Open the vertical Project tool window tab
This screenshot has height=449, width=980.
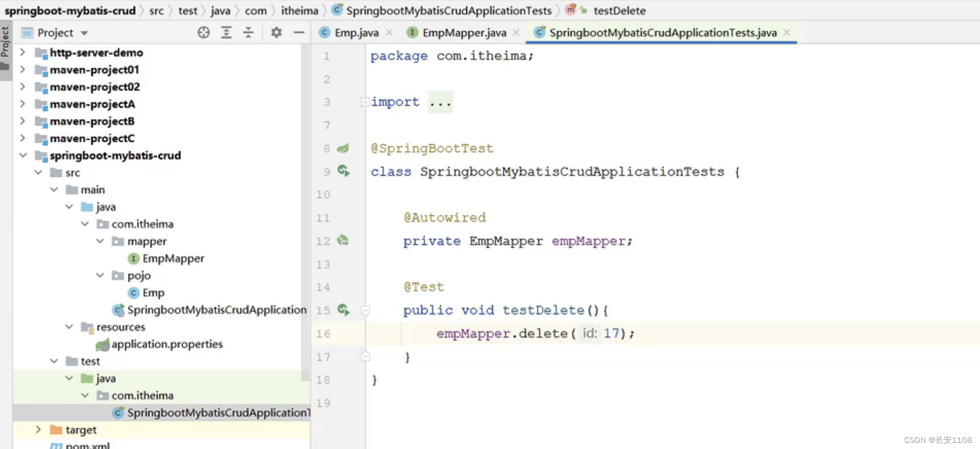coord(6,49)
